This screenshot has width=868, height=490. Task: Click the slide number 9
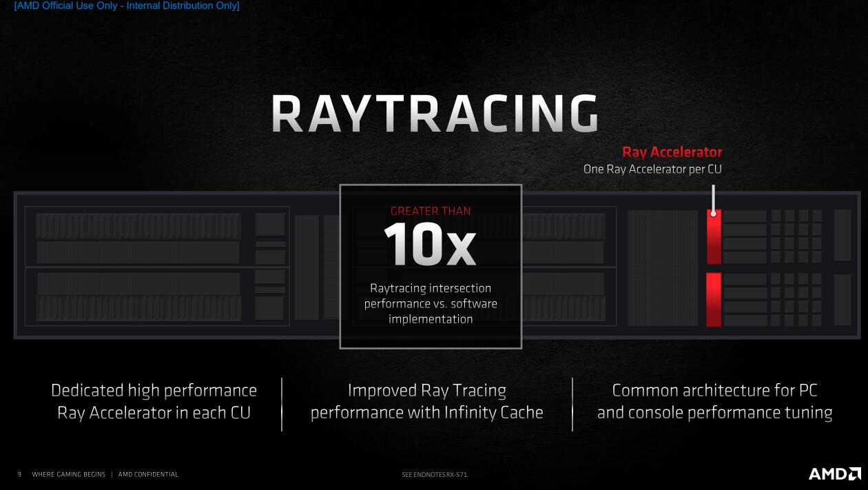pyautogui.click(x=19, y=475)
